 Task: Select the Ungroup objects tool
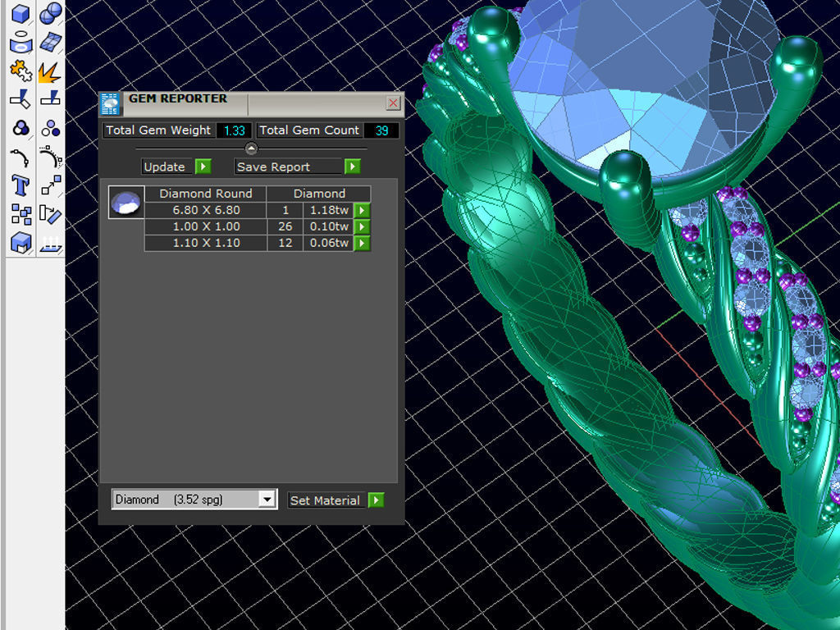point(50,129)
